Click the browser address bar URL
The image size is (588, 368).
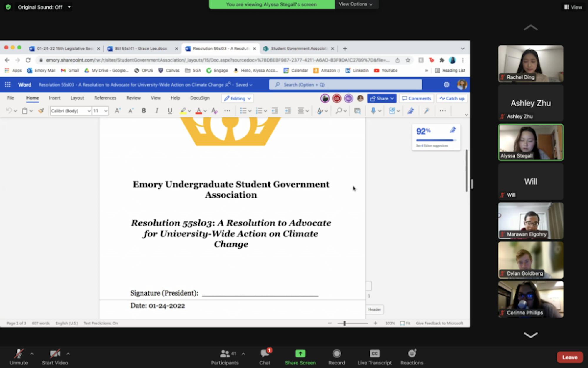[218, 60]
